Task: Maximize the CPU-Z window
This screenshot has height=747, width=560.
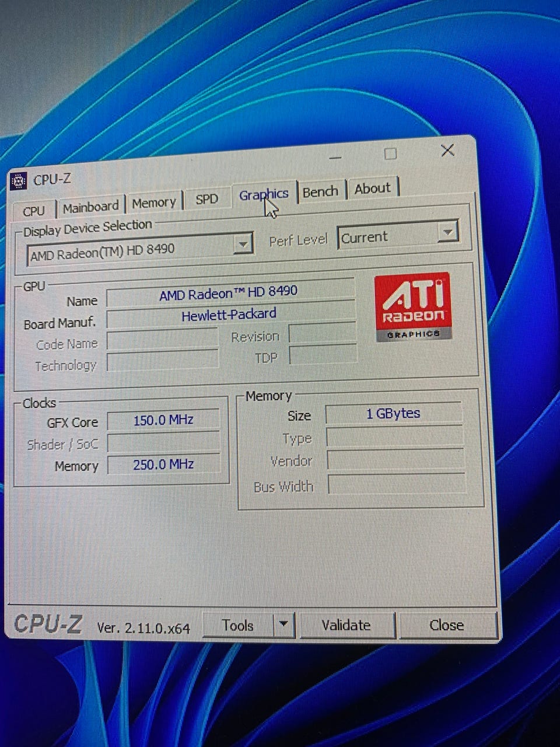Action: [390, 153]
